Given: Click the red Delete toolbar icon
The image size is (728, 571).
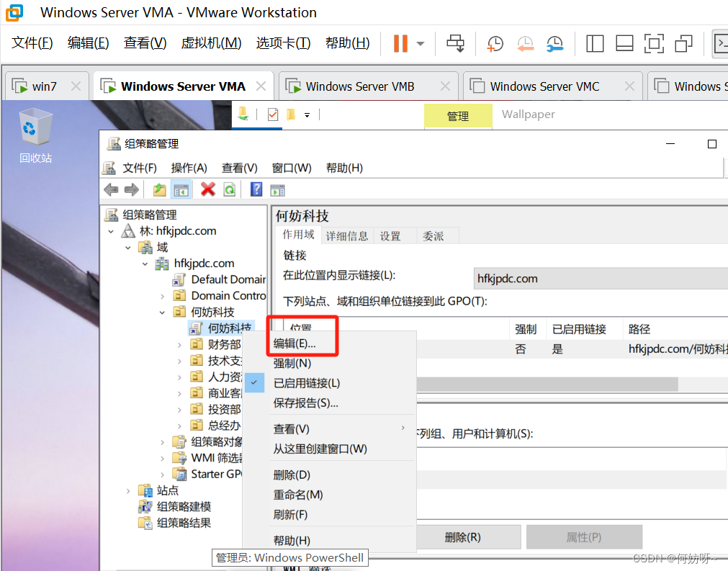Looking at the screenshot, I should click(207, 189).
